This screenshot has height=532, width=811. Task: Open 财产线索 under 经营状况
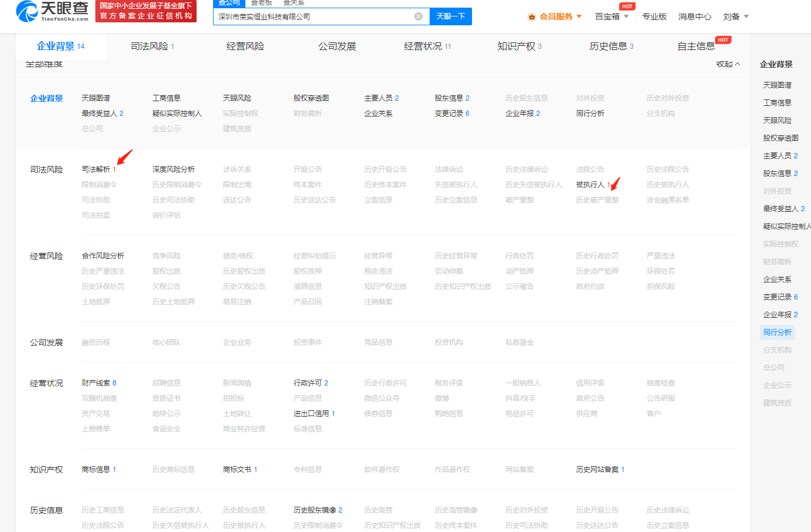click(96, 383)
